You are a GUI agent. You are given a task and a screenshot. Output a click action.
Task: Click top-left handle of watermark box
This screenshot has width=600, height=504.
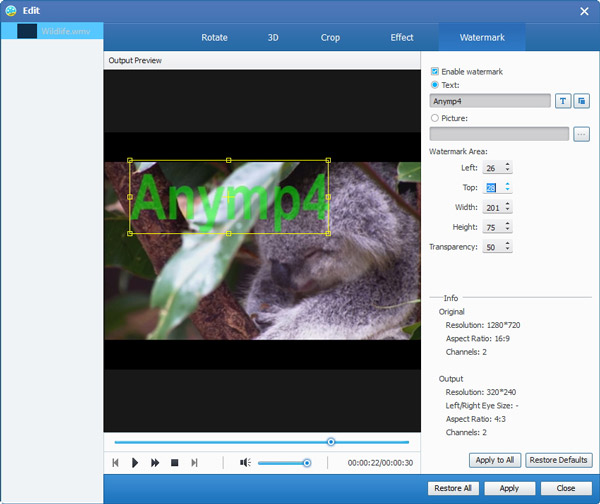(130, 160)
